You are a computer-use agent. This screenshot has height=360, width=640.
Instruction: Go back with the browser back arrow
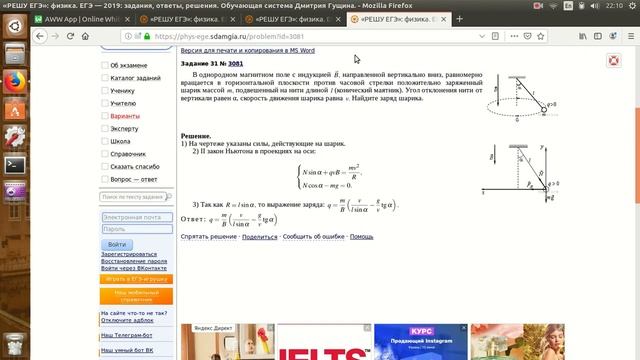[40, 36]
